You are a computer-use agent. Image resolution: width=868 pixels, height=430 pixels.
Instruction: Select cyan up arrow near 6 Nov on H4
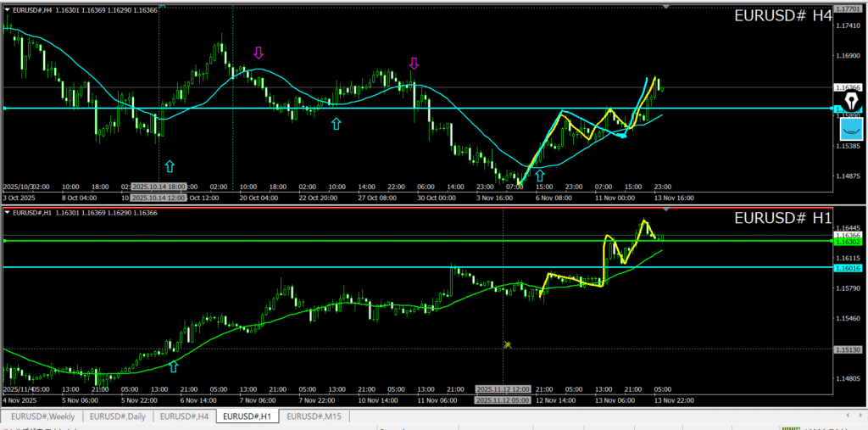[539, 176]
